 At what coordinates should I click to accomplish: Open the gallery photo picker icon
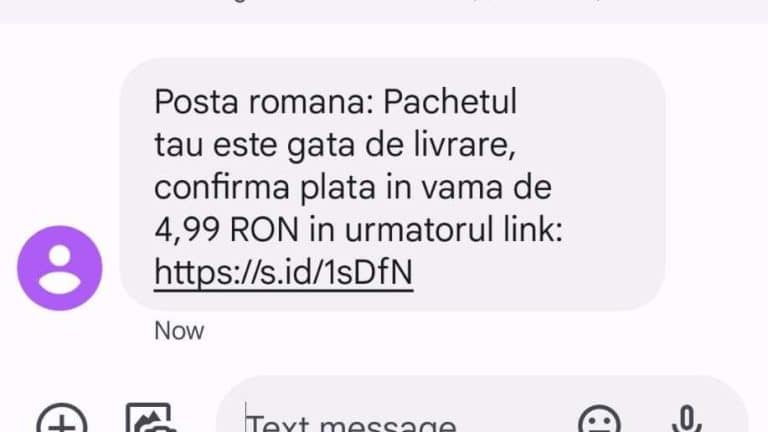151,419
